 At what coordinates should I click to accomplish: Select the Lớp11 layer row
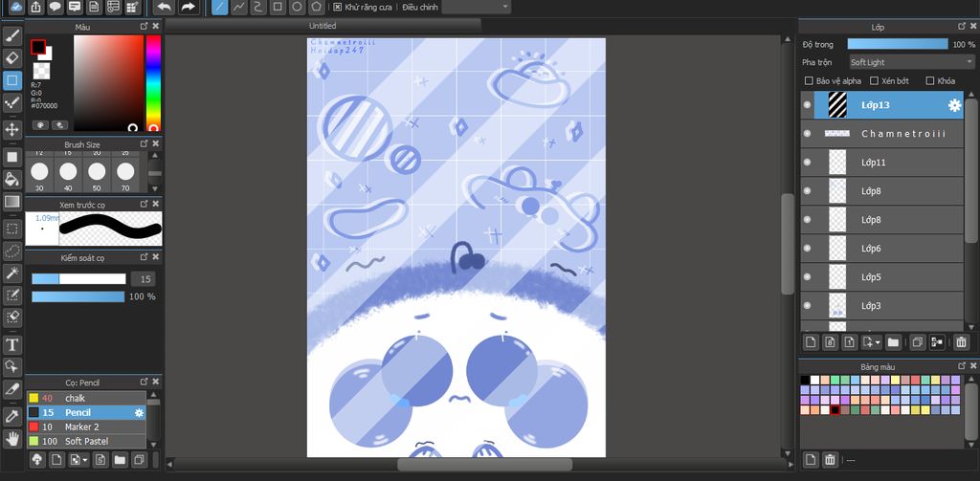881,163
